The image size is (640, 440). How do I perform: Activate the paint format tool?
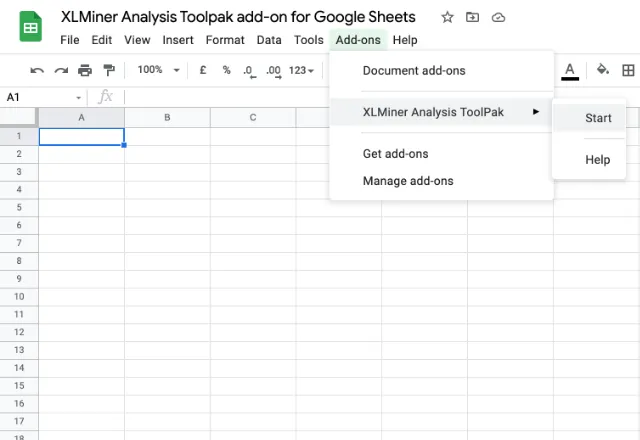(109, 70)
